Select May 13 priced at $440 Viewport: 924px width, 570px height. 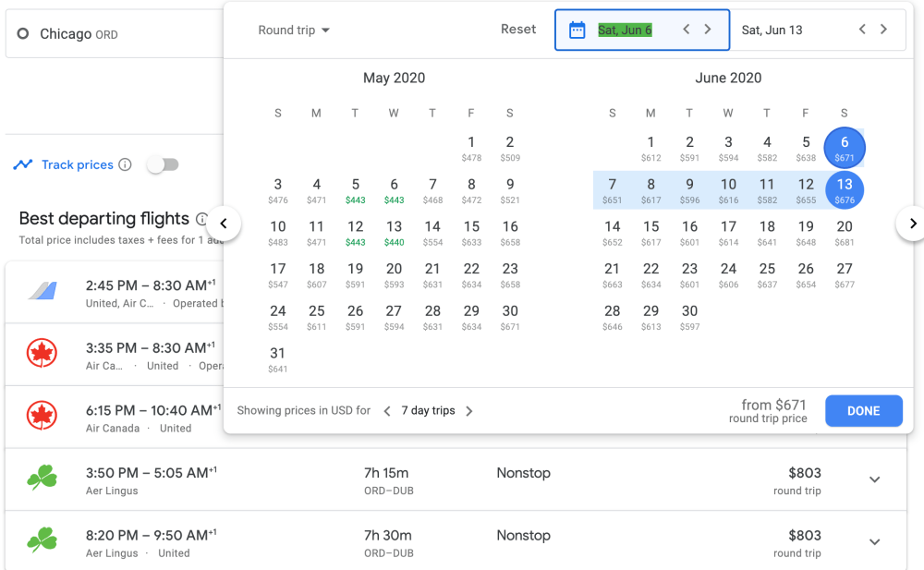tap(394, 233)
